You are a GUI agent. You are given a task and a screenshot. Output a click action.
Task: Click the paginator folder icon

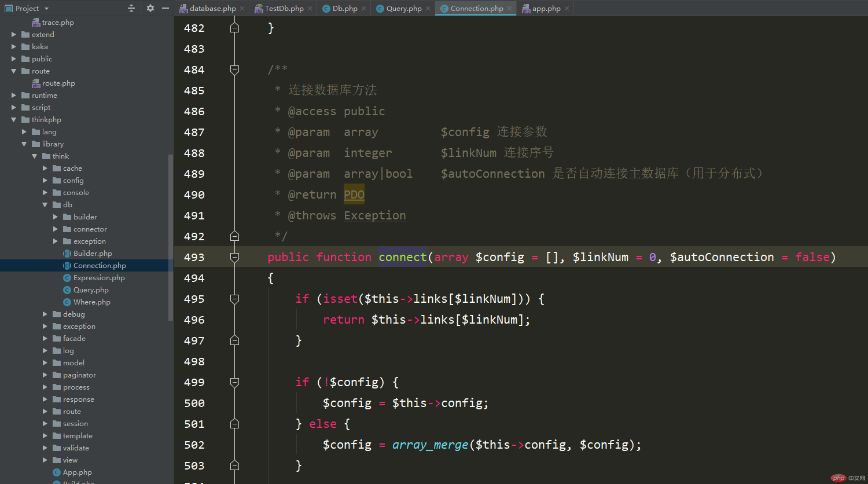57,375
